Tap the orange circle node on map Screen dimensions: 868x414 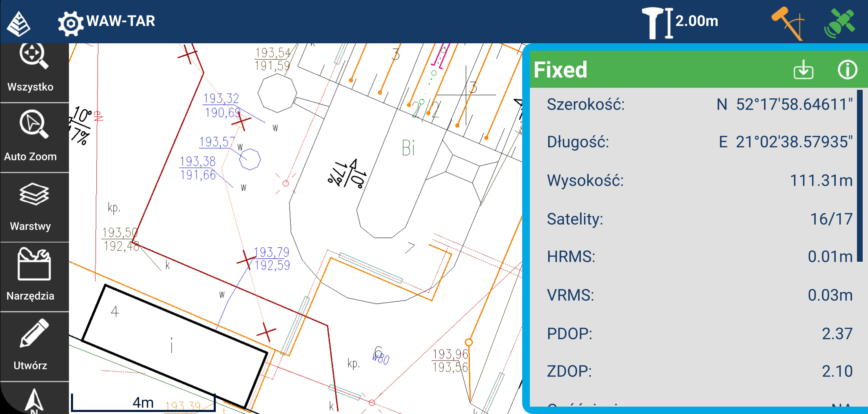pos(469,342)
